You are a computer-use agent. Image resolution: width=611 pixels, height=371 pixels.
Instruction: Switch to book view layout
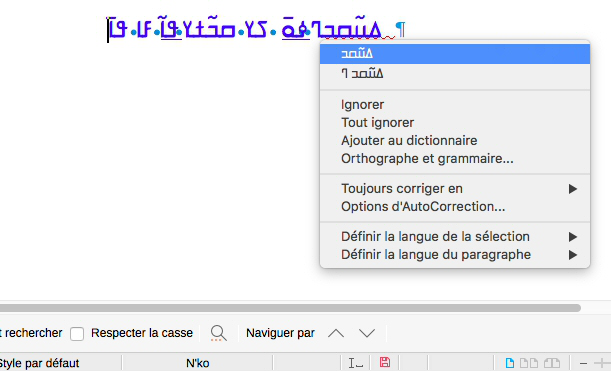pyautogui.click(x=552, y=363)
